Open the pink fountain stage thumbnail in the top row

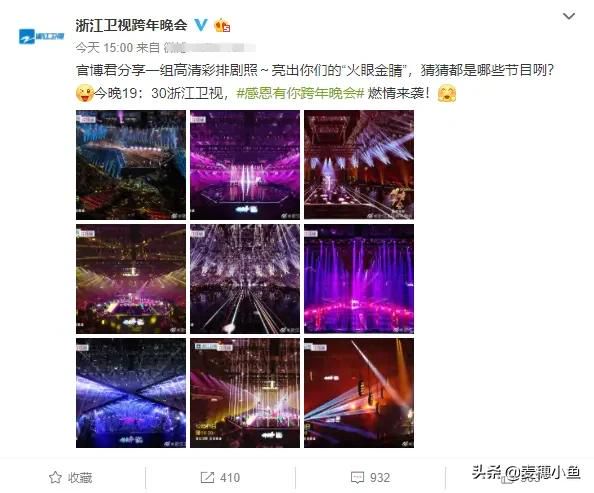(x=245, y=165)
